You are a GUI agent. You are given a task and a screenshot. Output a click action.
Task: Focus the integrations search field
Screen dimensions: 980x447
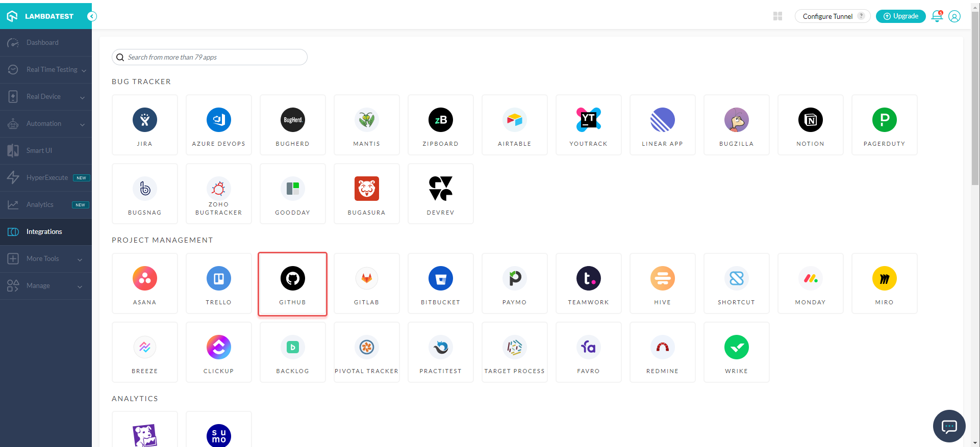pyautogui.click(x=210, y=57)
